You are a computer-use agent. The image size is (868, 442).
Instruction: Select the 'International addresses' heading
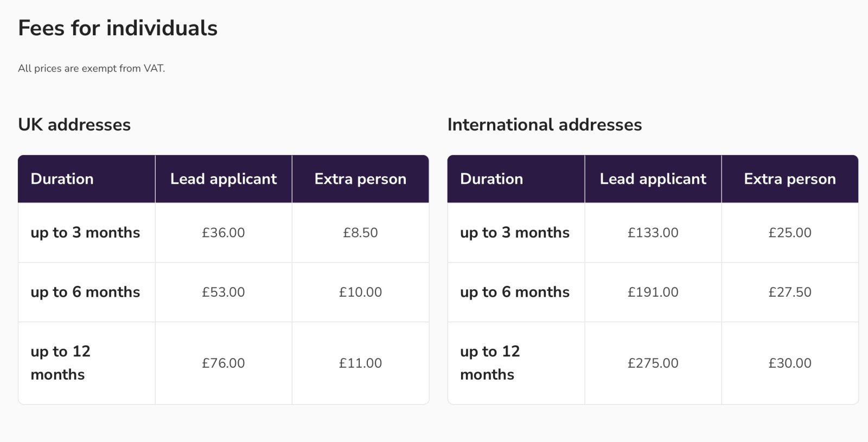(545, 125)
